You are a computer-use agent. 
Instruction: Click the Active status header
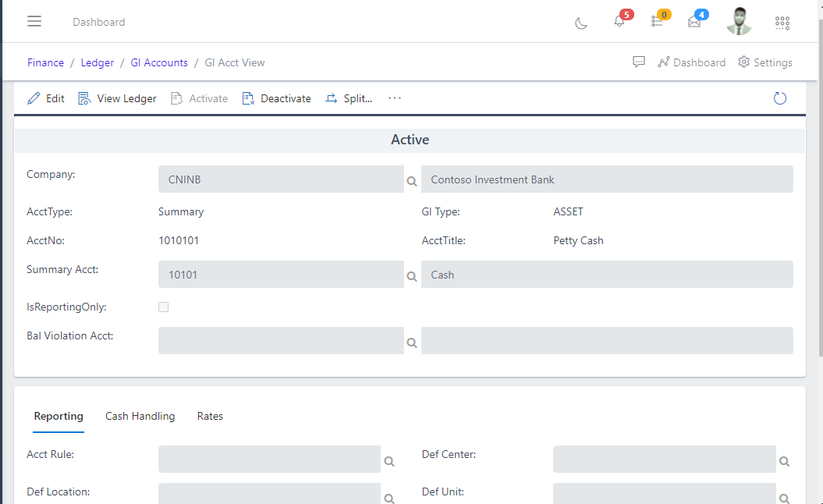point(410,140)
